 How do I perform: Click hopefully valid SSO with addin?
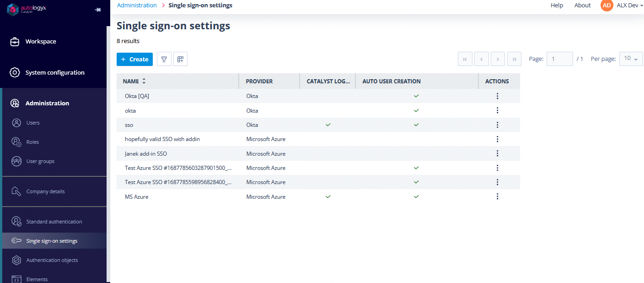(162, 139)
